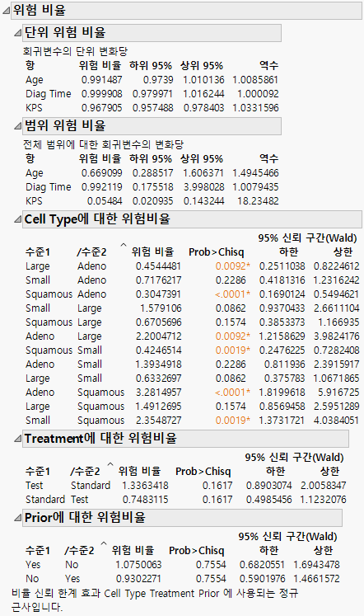Click Small/Squamous ratio 2.3548727
This screenshot has width=364, height=616.
click(x=158, y=421)
